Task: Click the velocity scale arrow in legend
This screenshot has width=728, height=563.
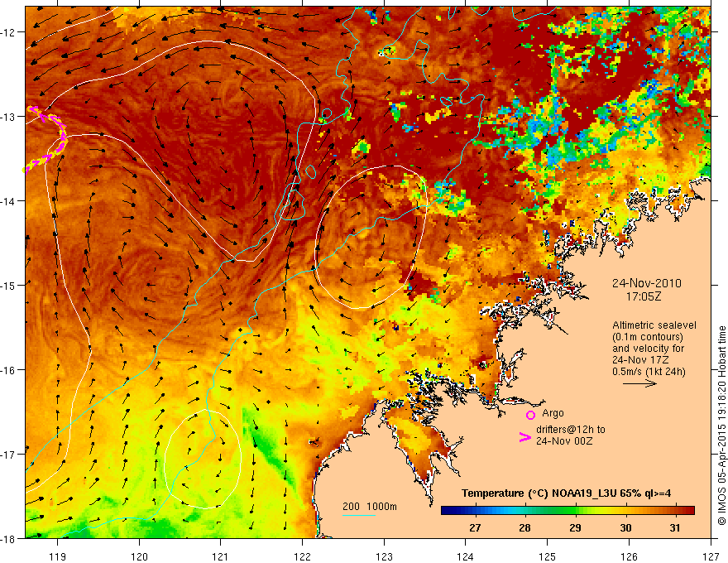Action: [639, 383]
